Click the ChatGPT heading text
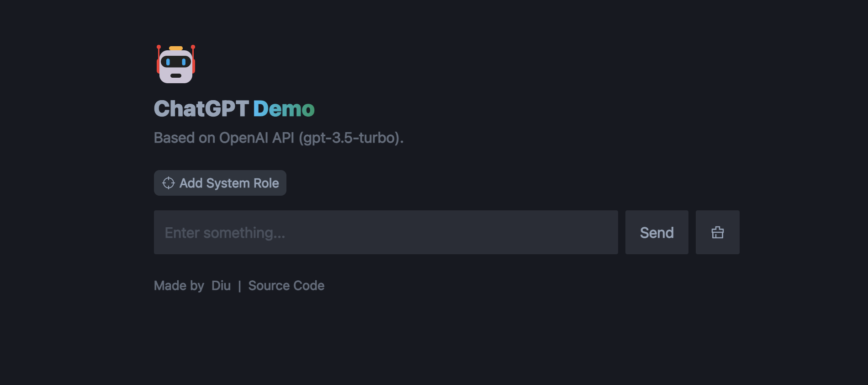This screenshot has width=868, height=385. [201, 109]
